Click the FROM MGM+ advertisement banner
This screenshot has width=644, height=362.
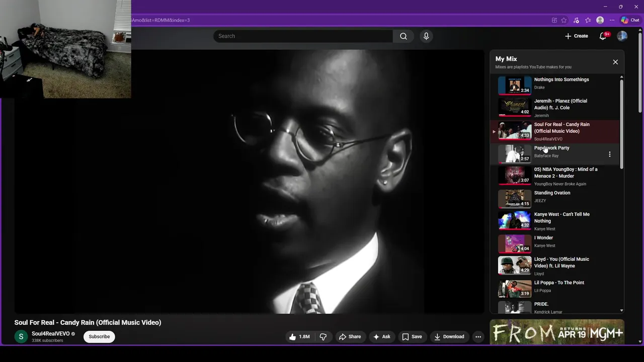[x=557, y=332]
